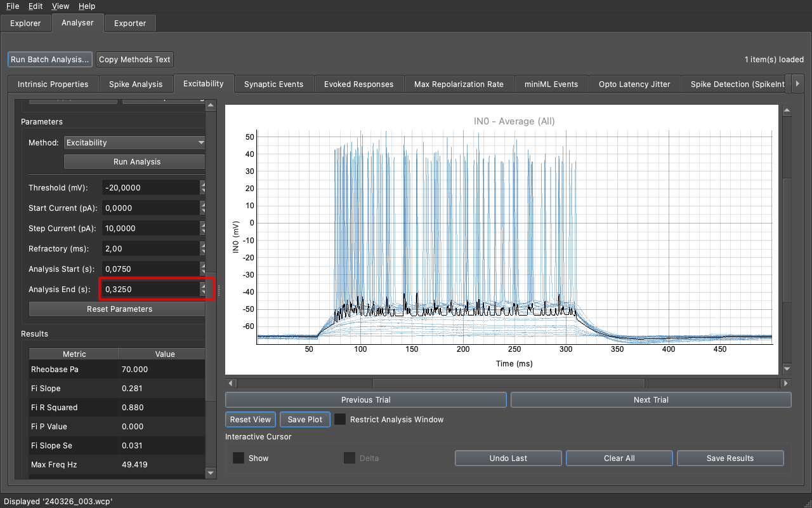Select the Fi Slope value 0.281
This screenshot has width=812, height=508.
click(132, 389)
